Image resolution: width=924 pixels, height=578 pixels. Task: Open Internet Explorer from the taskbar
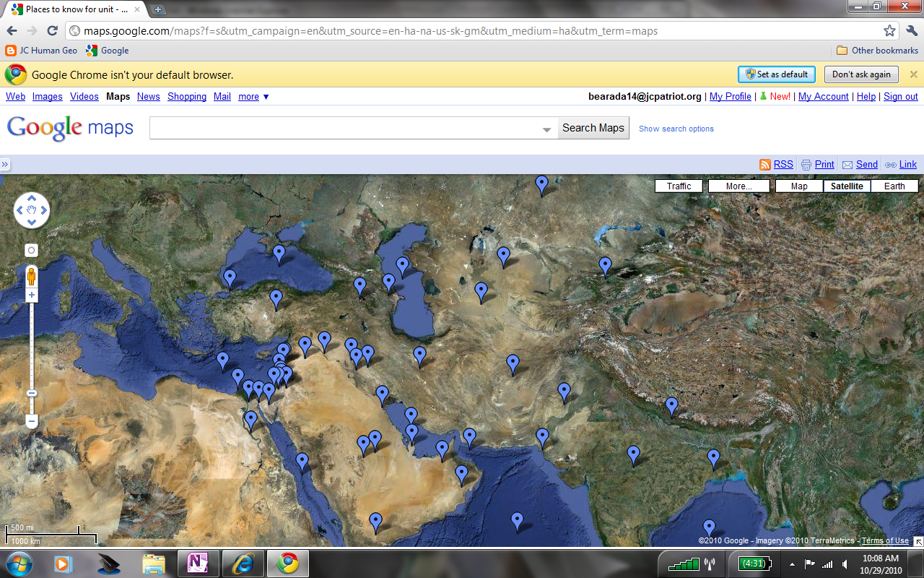point(242,563)
